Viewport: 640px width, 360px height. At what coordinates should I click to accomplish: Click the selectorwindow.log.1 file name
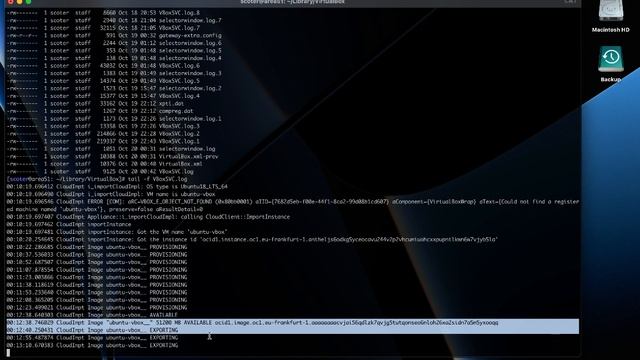[x=190, y=118]
